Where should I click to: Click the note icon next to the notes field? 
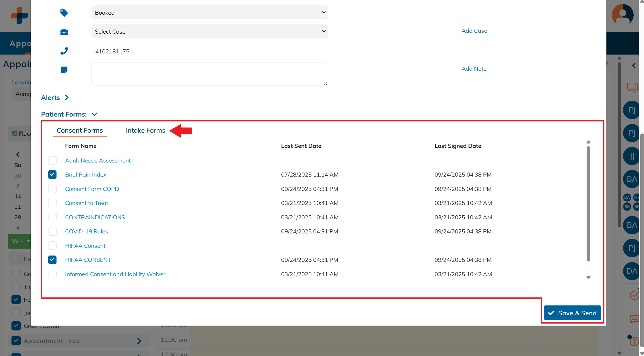(x=64, y=69)
